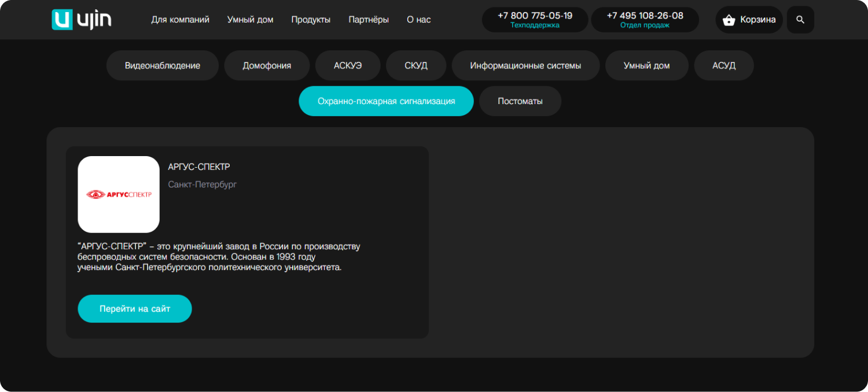Select the Умный дом category pill
Viewport: 868px width, 392px height.
646,65
